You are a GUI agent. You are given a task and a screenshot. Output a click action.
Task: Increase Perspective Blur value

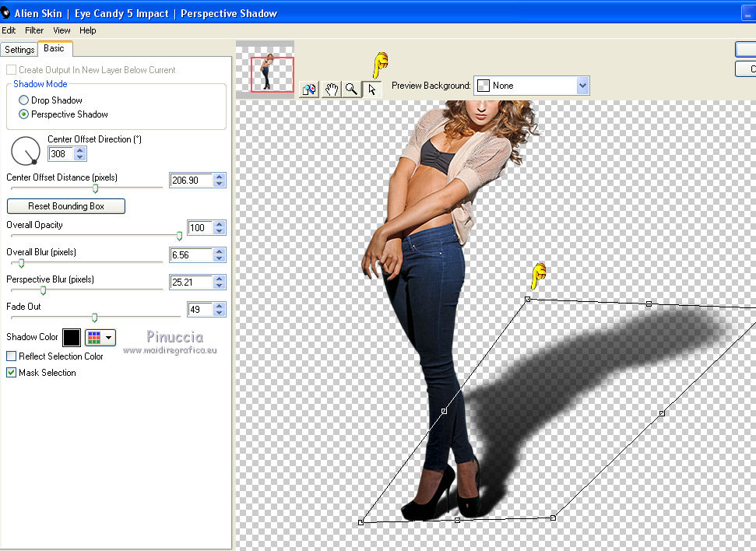coord(220,279)
